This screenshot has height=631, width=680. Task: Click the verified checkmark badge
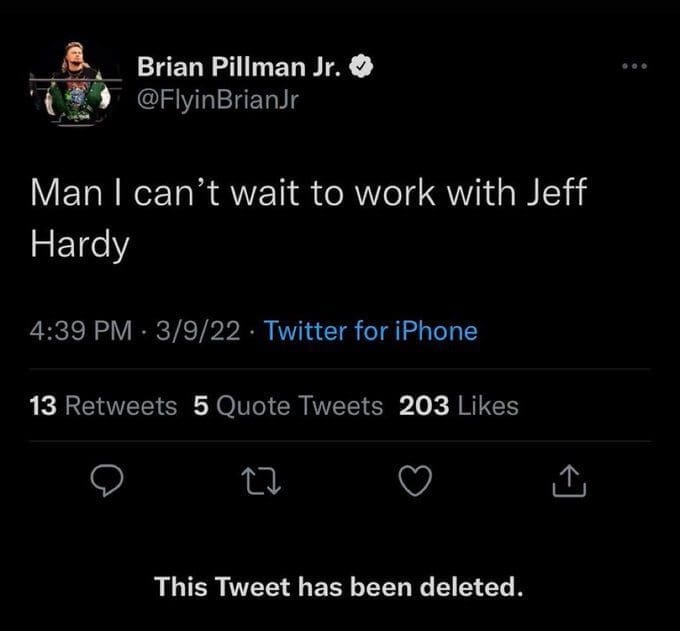point(367,67)
